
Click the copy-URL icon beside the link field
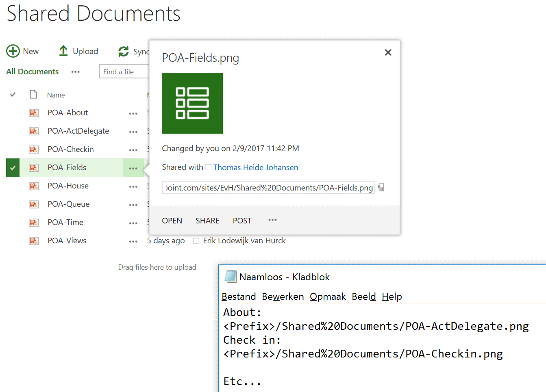tap(381, 187)
